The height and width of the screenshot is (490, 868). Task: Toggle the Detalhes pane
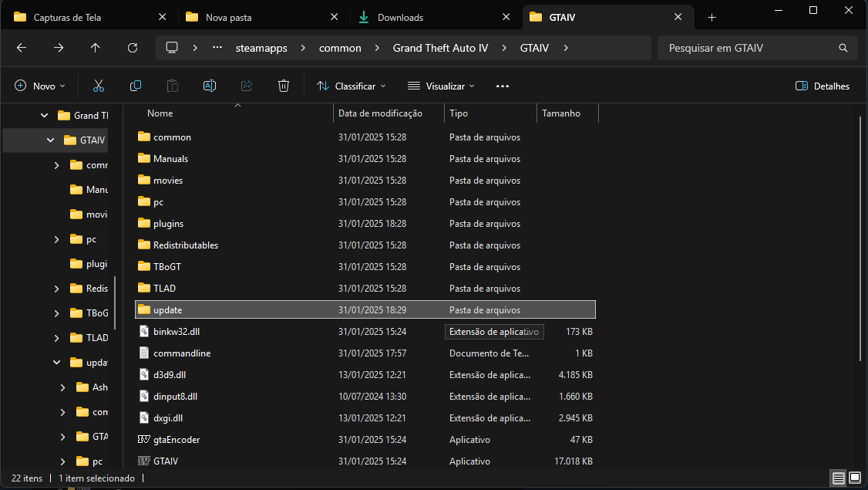(x=823, y=86)
